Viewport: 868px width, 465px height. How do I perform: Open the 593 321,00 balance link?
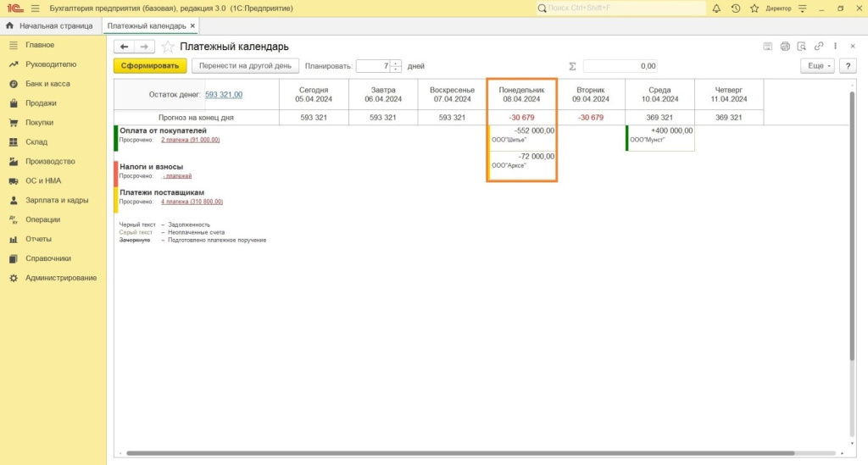click(224, 95)
